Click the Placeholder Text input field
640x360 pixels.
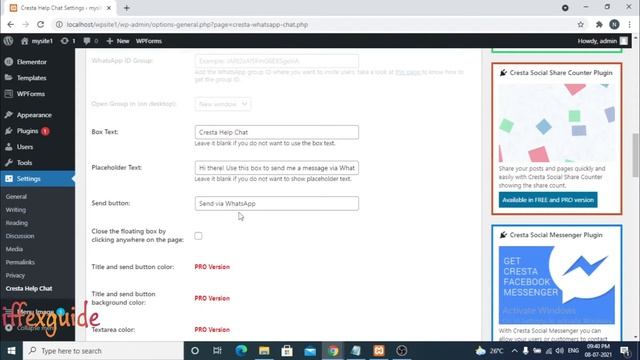(x=277, y=168)
